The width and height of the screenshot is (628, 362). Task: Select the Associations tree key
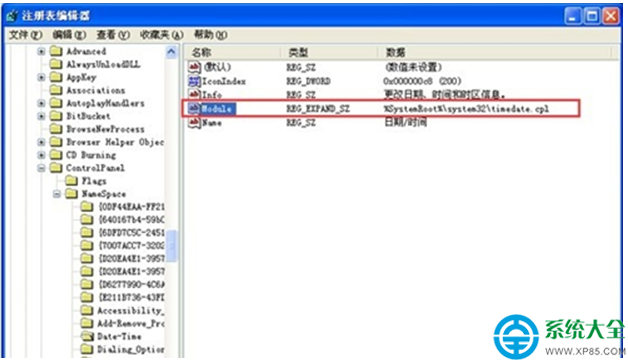[x=96, y=90]
